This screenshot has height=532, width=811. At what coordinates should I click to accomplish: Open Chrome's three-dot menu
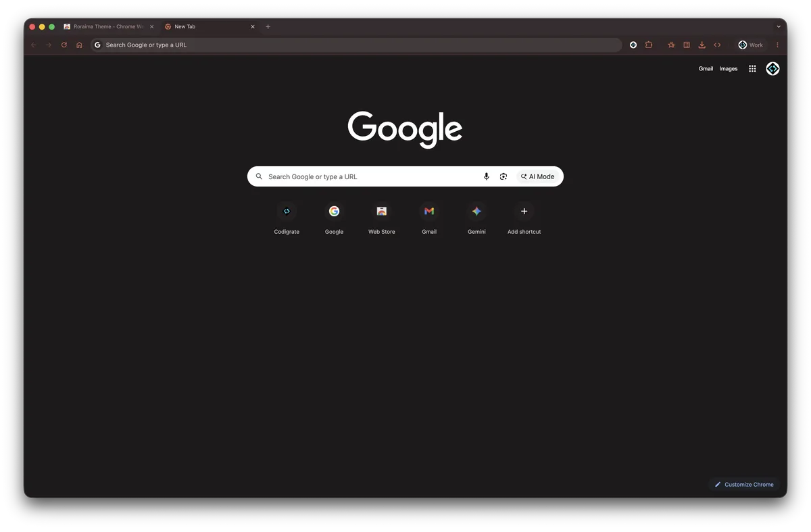pyautogui.click(x=777, y=45)
